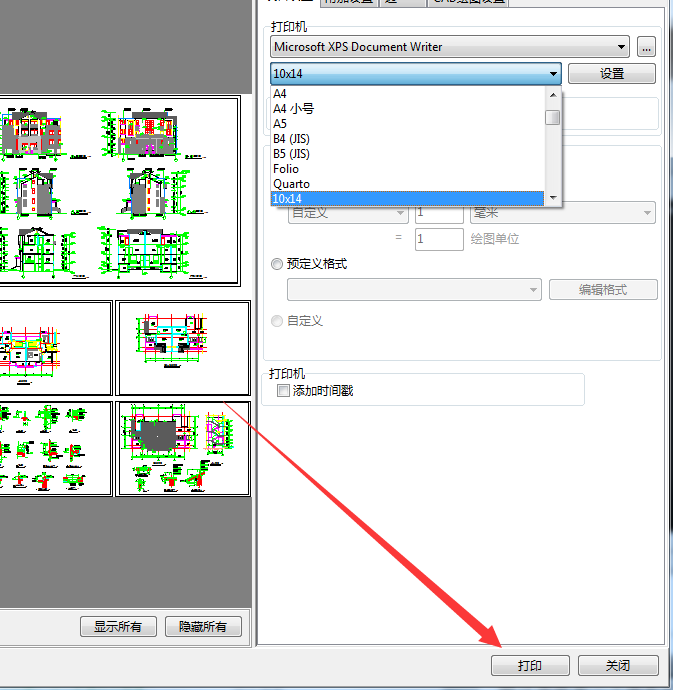This screenshot has height=690, width=673.
Task: Click the 打印 button
Action: coord(530,665)
